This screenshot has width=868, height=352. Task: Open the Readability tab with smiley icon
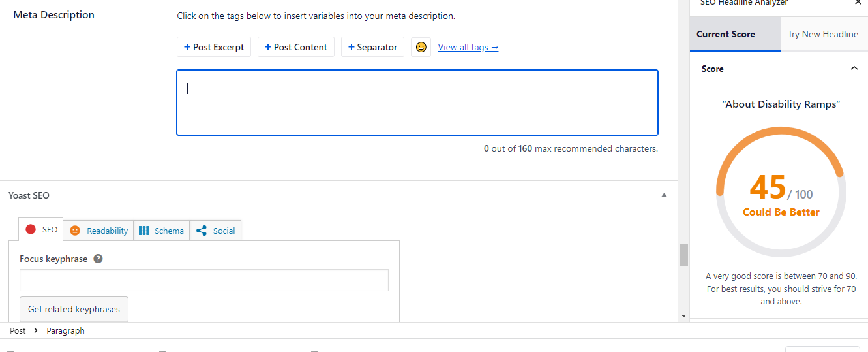point(98,231)
